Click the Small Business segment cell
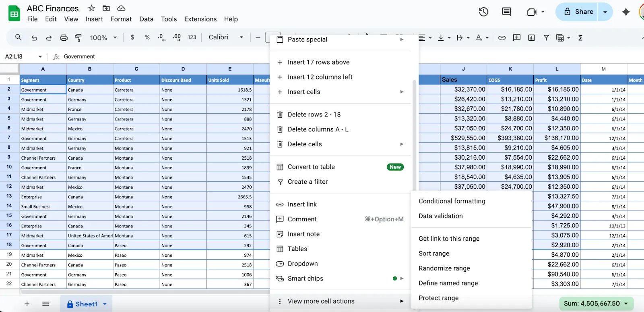The image size is (644, 312). point(43,206)
